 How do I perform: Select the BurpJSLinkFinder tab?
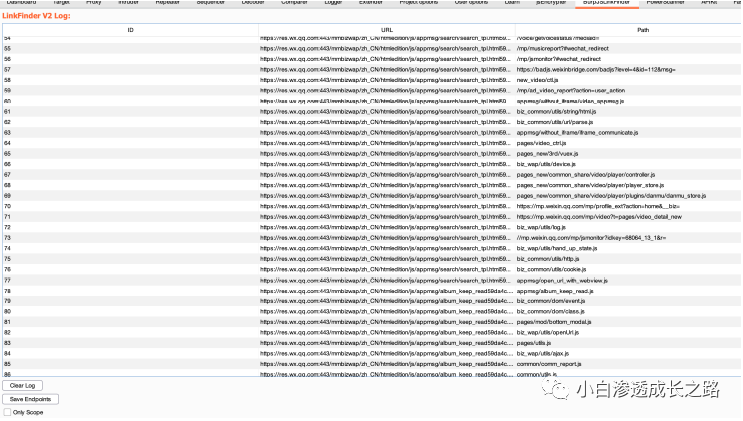(x=607, y=2)
